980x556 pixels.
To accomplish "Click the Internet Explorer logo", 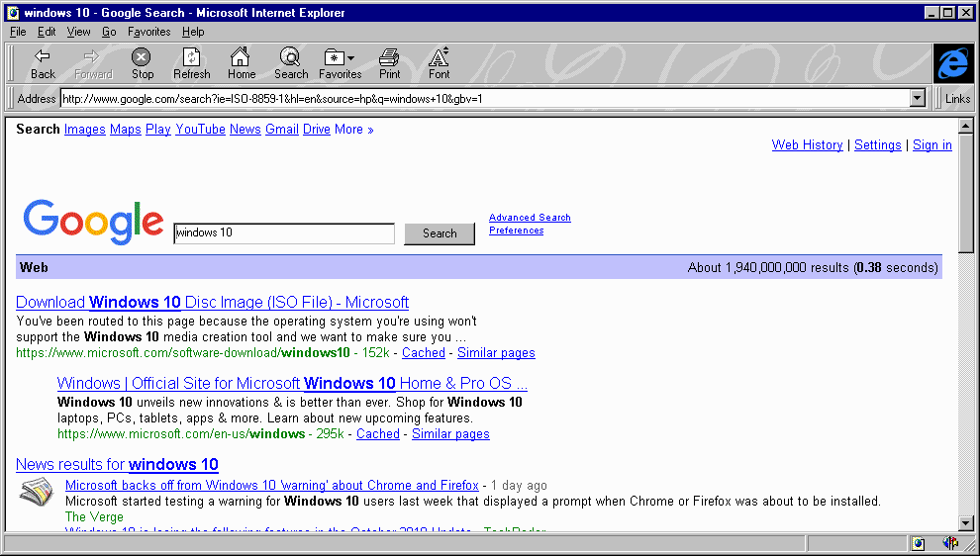I will (953, 63).
